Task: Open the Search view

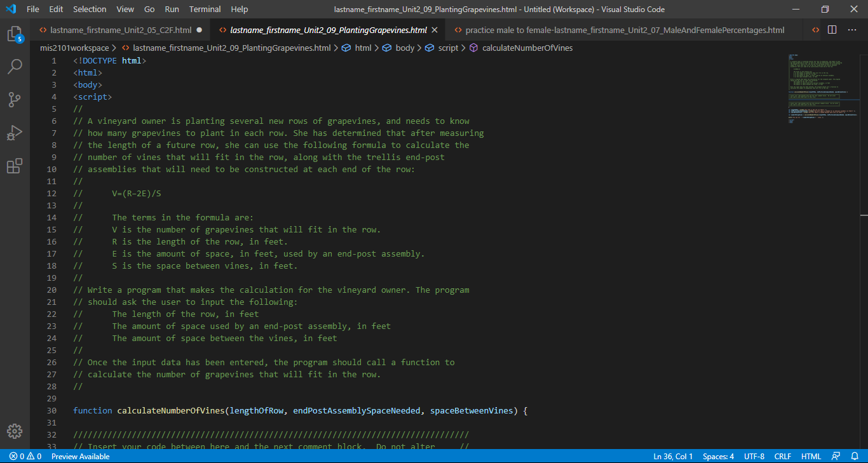Action: (15, 67)
